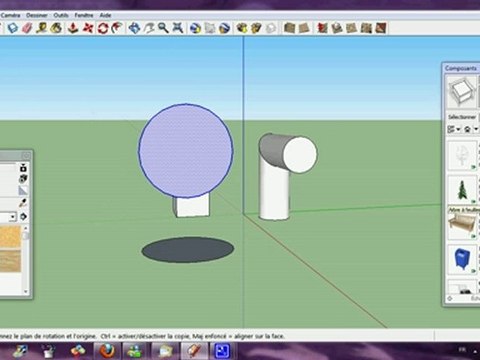Screen dimensions: 480x360
Task: Select the Tape Measure tool
Action: 42,28
